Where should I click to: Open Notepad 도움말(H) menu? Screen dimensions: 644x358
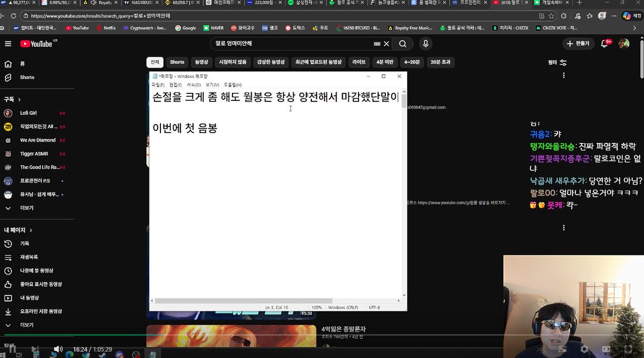[x=233, y=85]
